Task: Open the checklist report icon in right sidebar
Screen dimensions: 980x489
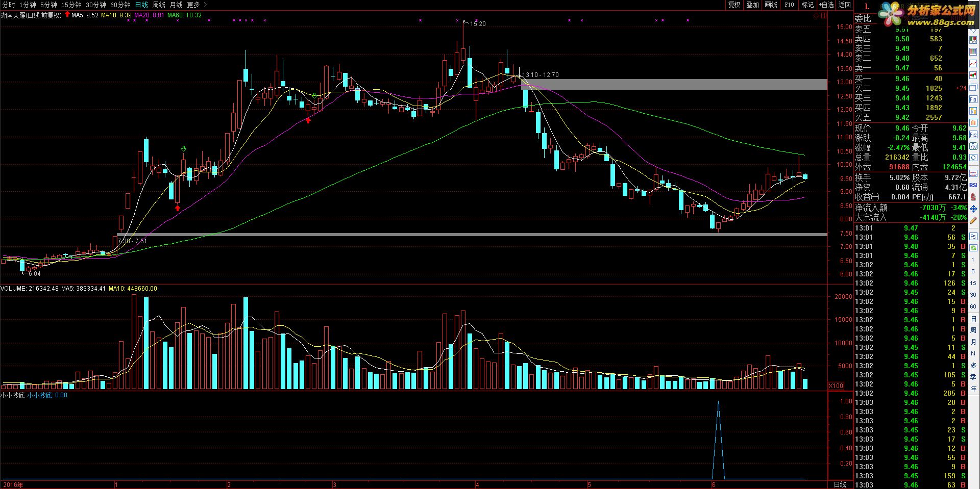Action: (973, 40)
